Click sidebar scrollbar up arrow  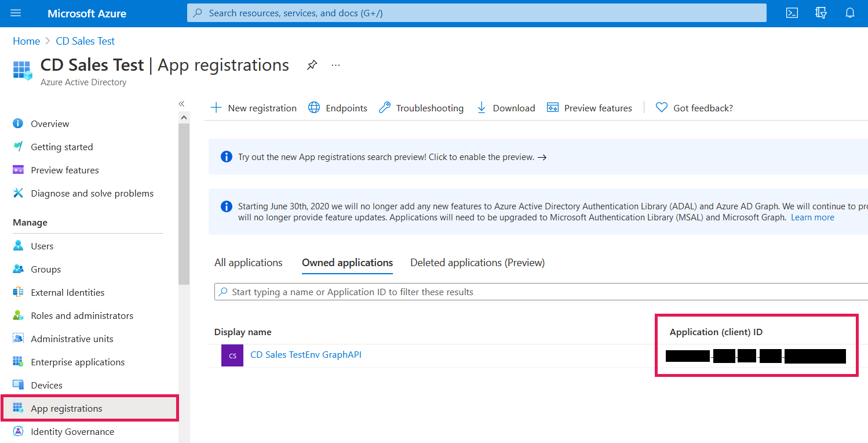point(184,117)
